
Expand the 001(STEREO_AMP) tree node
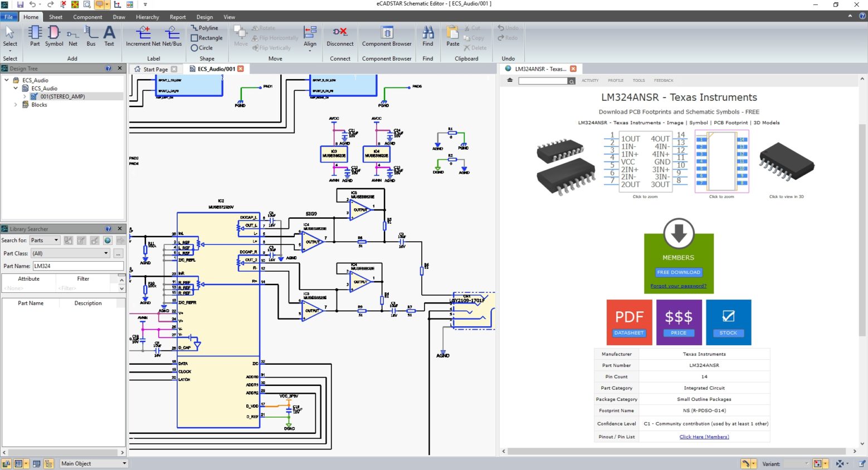coord(25,96)
